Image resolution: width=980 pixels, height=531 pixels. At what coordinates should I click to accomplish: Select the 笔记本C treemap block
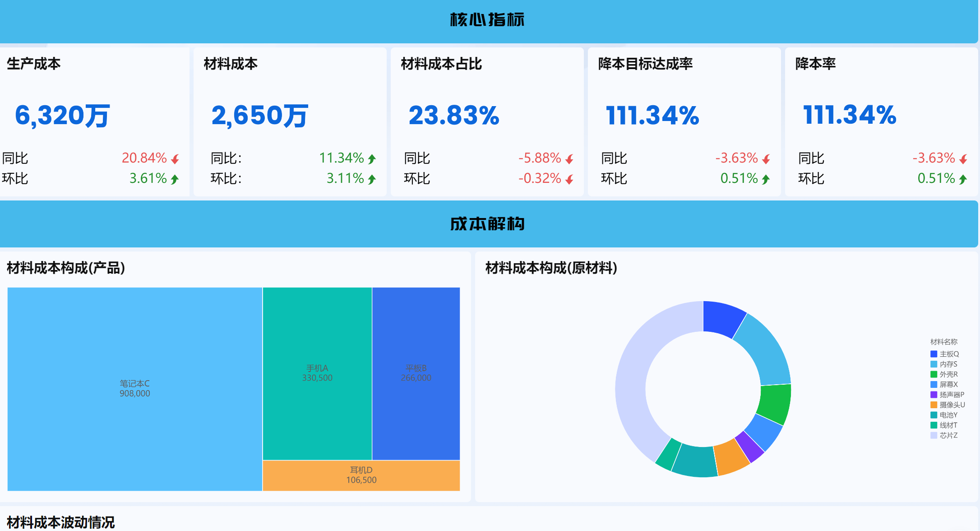coord(134,388)
